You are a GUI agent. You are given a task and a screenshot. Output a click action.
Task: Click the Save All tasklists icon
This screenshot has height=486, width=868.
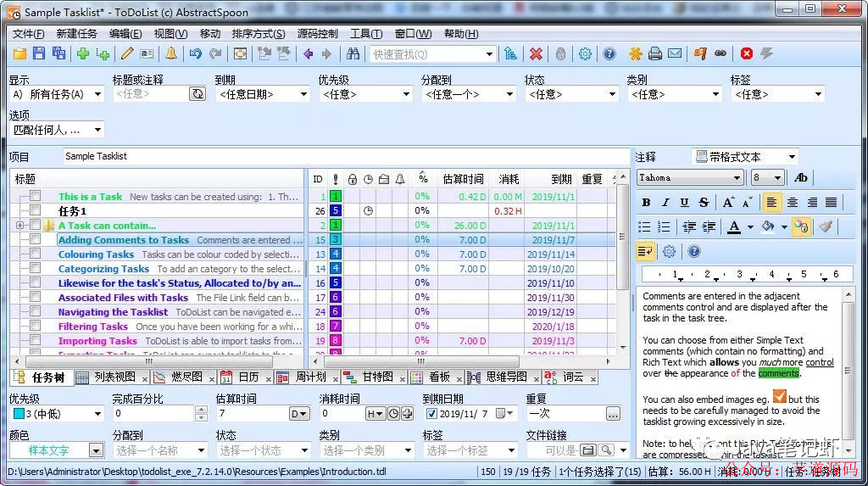pos(58,53)
